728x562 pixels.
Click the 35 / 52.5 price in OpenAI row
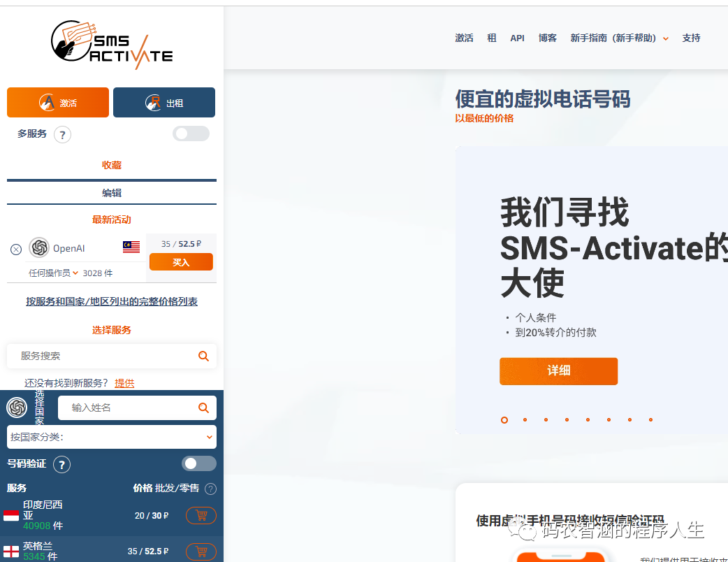click(x=181, y=244)
